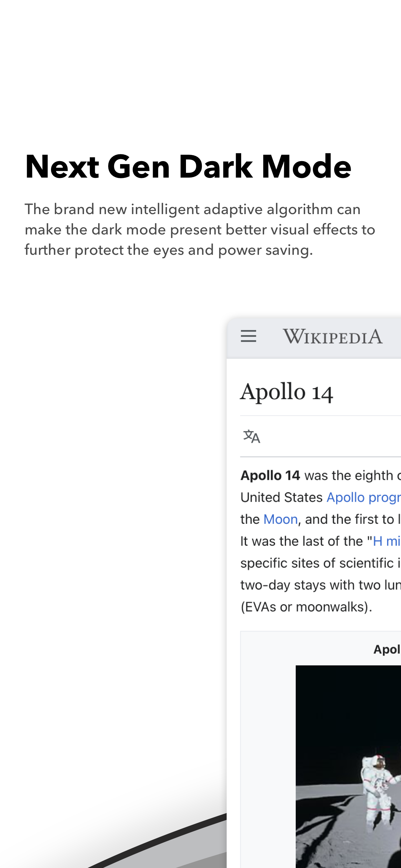
Task: Open the Apollo program link
Action: point(363,497)
